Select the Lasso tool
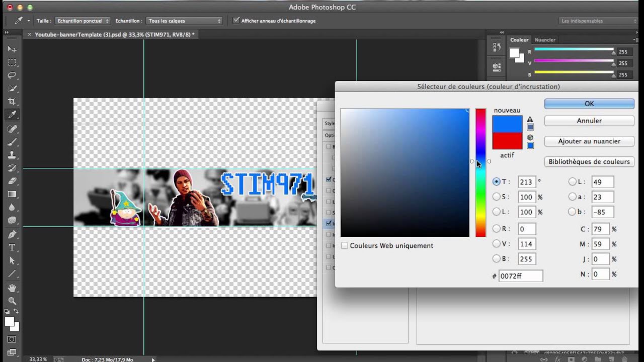644x362 pixels. [x=12, y=75]
